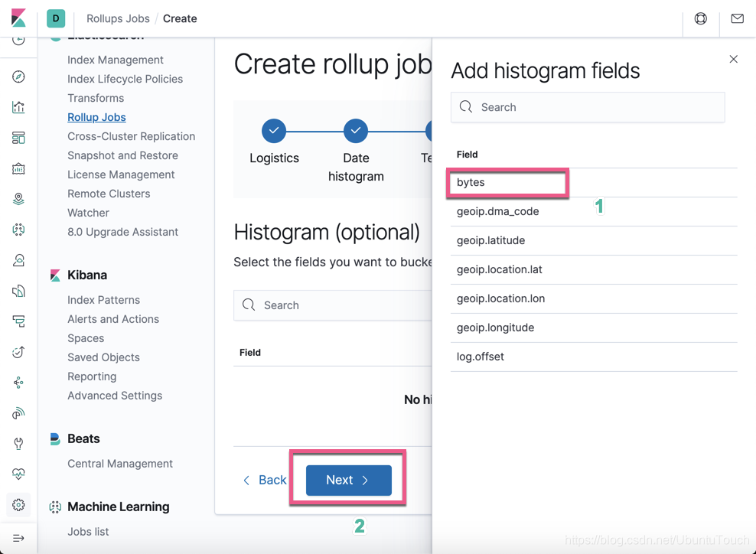Image resolution: width=756 pixels, height=554 pixels.
Task: Click the Back button
Action: click(x=265, y=480)
